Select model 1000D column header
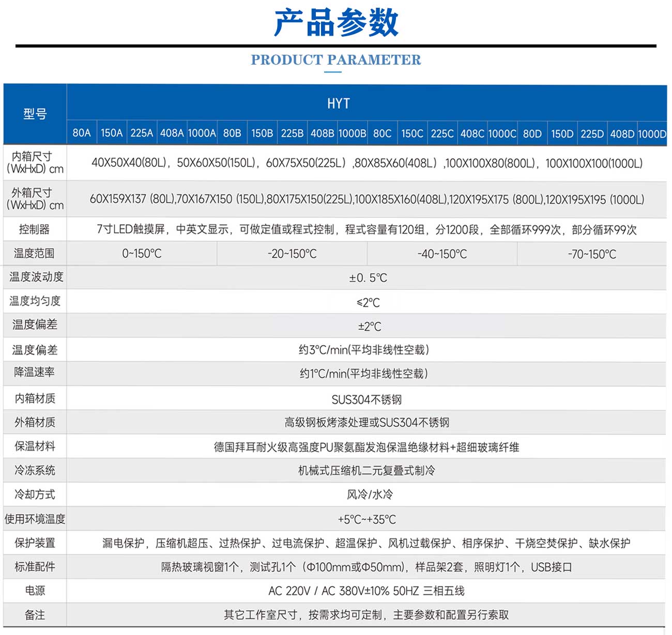Screen dimensions: 672x635 652,134
